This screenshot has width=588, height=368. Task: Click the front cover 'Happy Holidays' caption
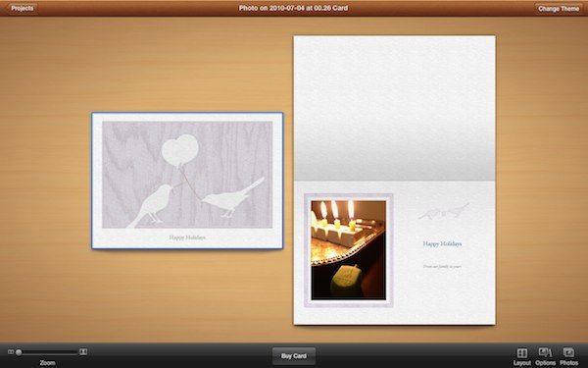click(187, 237)
